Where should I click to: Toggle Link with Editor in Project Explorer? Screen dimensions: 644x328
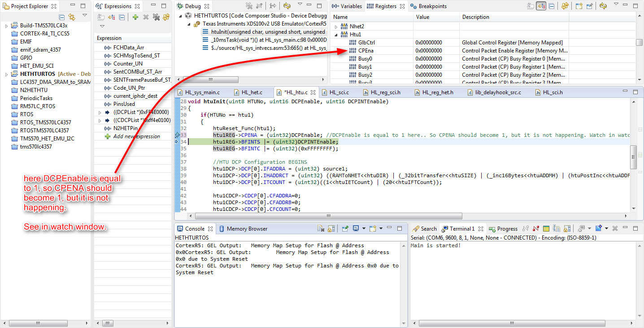pyautogui.click(x=71, y=17)
